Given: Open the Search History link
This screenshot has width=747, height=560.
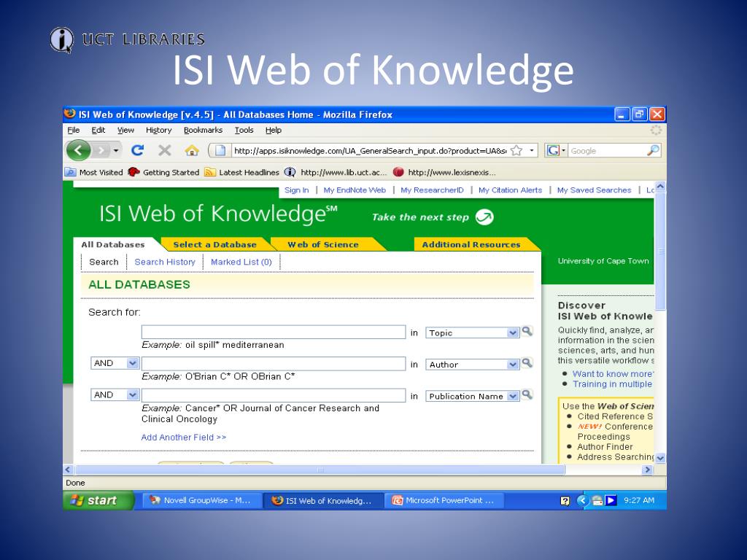Looking at the screenshot, I should tap(165, 262).
